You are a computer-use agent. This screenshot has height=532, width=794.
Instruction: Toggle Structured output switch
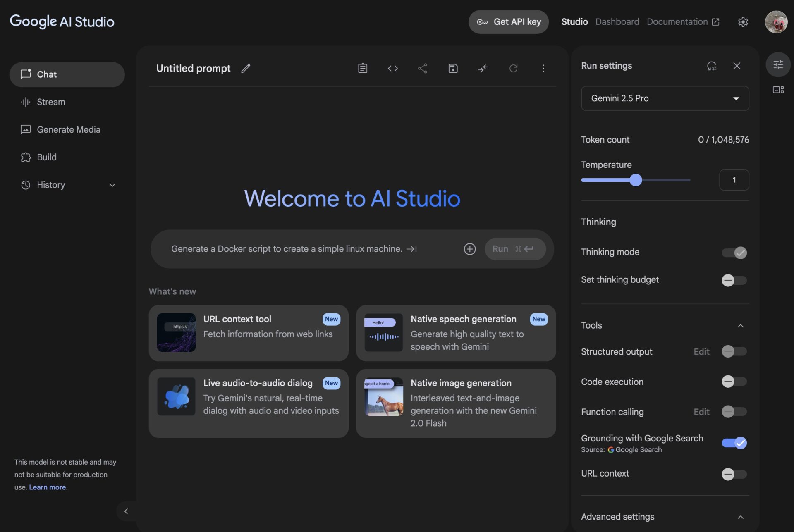(734, 351)
